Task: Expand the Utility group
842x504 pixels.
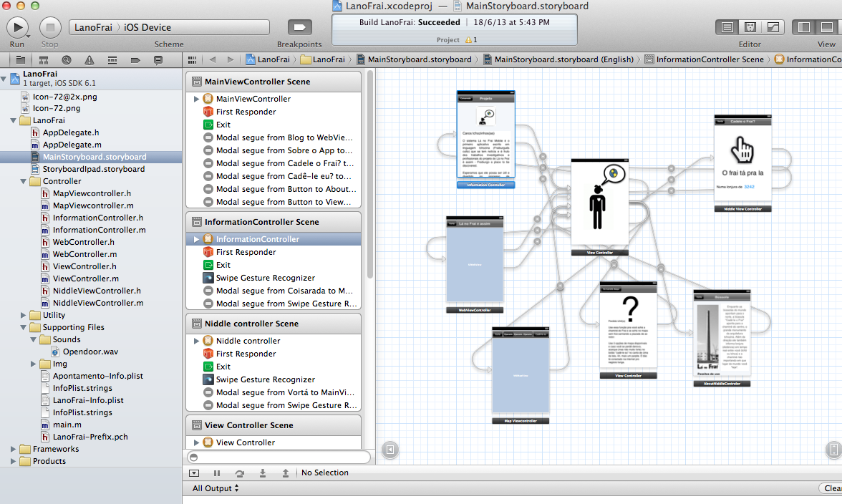Action: coord(23,315)
